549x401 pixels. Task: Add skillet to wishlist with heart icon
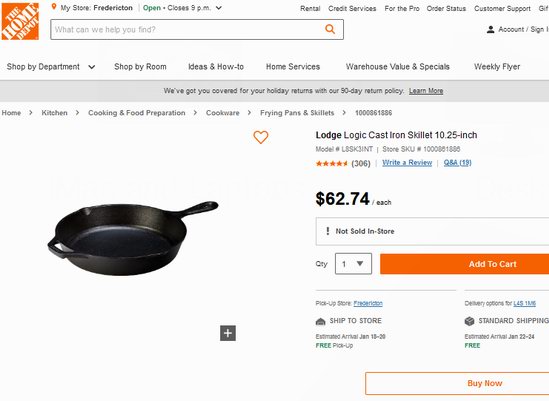click(261, 137)
